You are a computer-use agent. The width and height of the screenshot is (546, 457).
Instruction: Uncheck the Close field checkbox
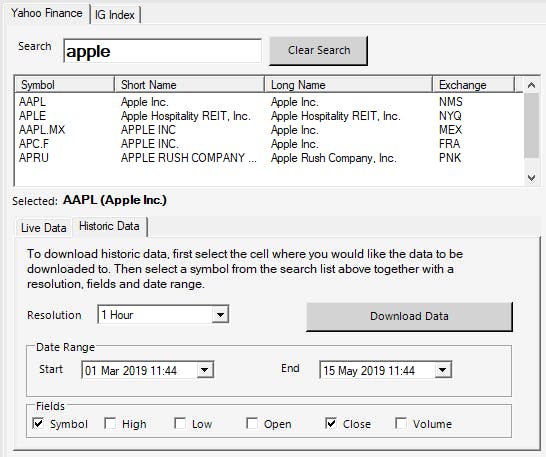(x=331, y=424)
